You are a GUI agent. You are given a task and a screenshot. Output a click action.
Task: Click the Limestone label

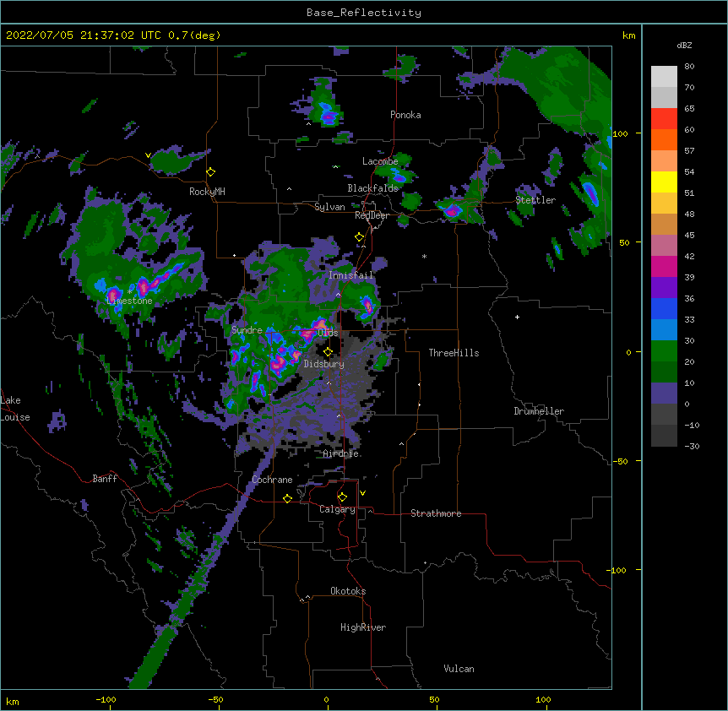[x=129, y=301]
